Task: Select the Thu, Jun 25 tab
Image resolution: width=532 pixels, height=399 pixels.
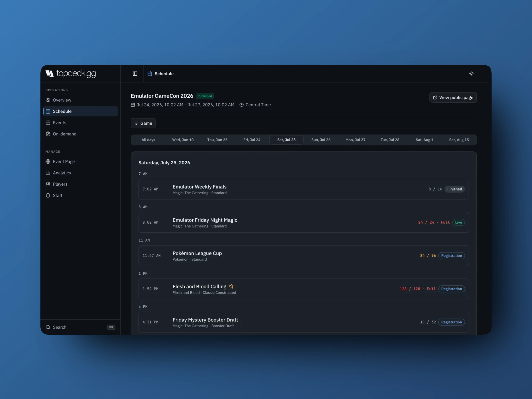Action: 217,140
